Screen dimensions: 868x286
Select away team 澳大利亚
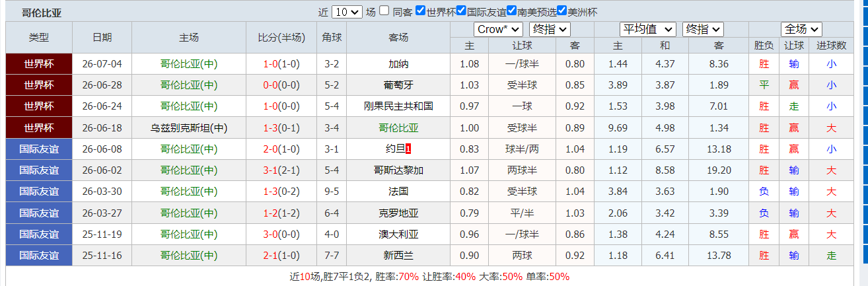(x=398, y=234)
